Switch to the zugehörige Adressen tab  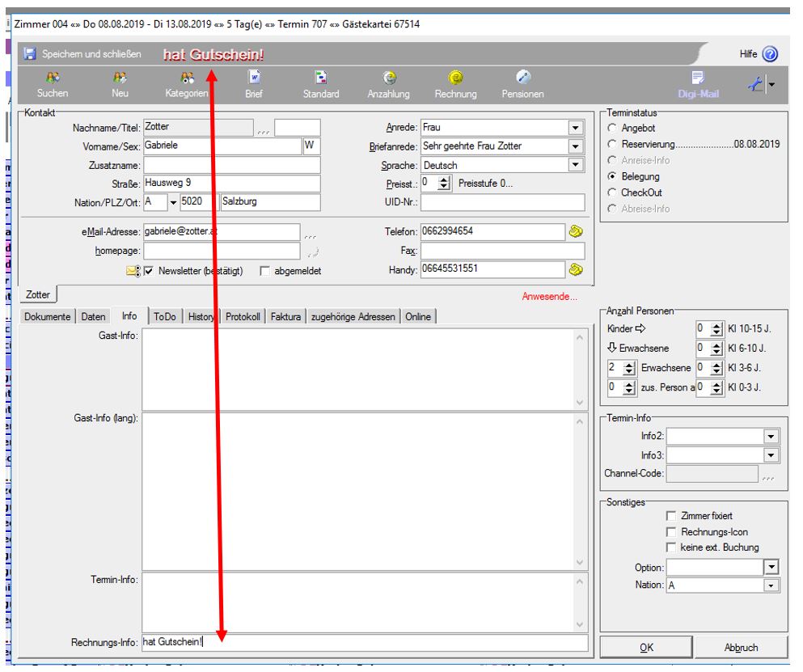[353, 316]
